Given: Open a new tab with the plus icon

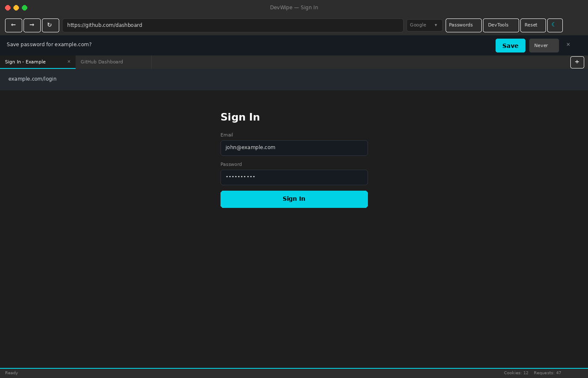Looking at the screenshot, I should click(577, 62).
